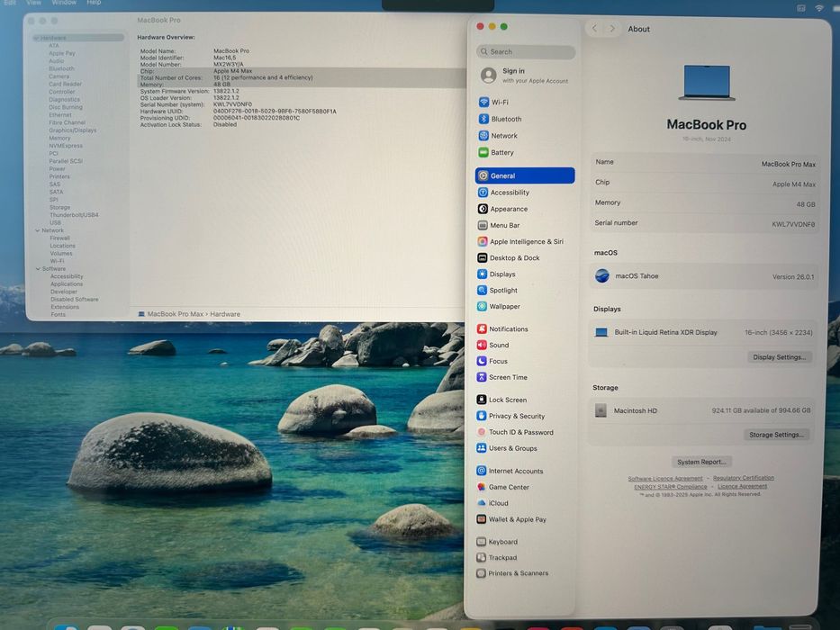Click the macOS Tahoe version row
The width and height of the screenshot is (840, 630).
pyautogui.click(x=704, y=276)
